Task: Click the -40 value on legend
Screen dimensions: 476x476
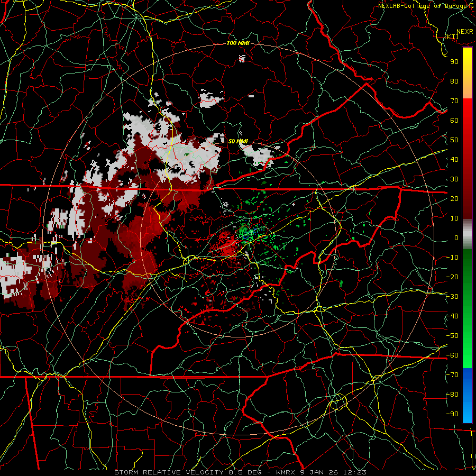Action: point(452,316)
